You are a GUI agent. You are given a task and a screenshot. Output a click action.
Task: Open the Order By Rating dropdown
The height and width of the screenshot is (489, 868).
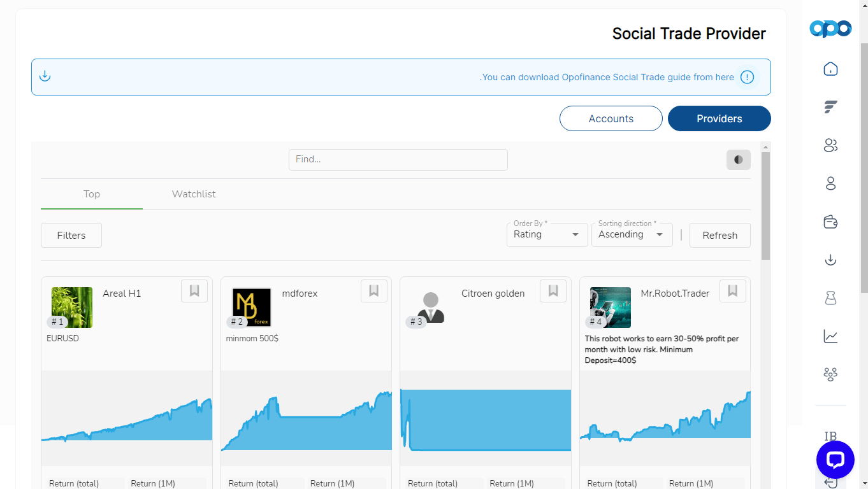coord(548,234)
